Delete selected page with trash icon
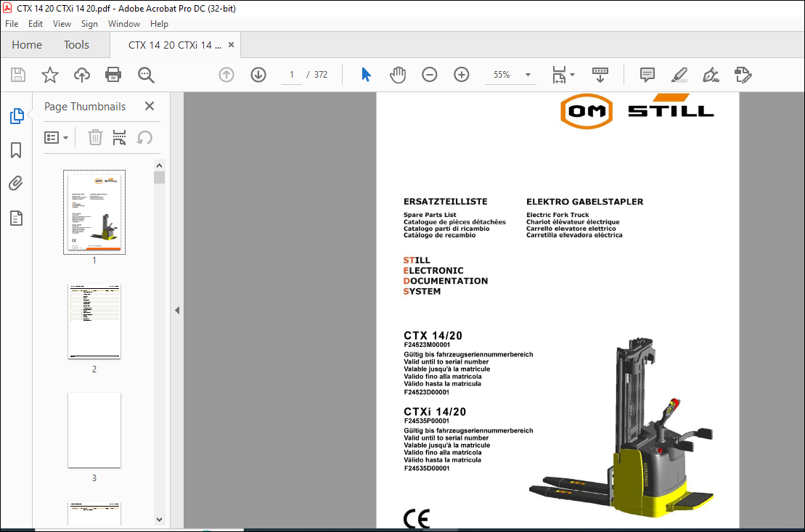The image size is (805, 532). coord(95,138)
